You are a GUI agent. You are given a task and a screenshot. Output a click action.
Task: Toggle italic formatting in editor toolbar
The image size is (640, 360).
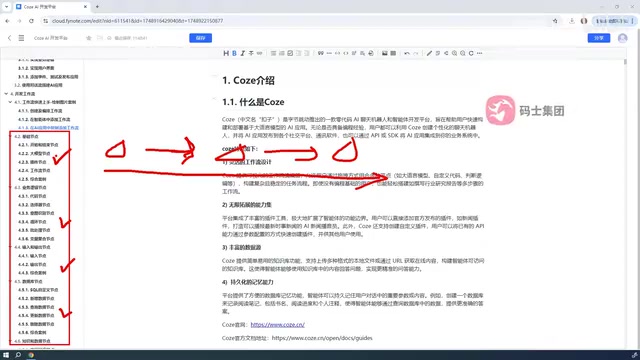242,53
